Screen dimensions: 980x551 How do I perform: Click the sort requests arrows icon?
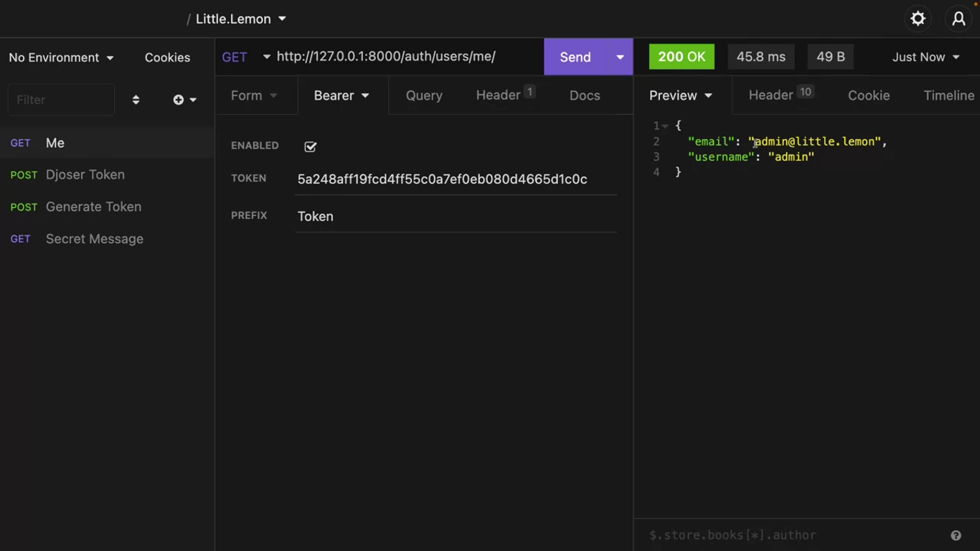click(136, 100)
